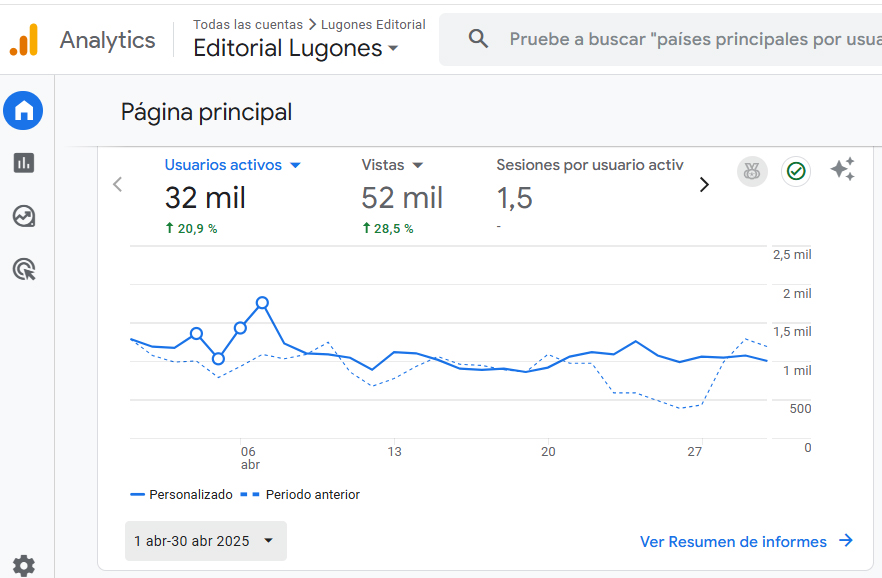Open the Advertising icon in sidebar
882x578 pixels.
(24, 269)
